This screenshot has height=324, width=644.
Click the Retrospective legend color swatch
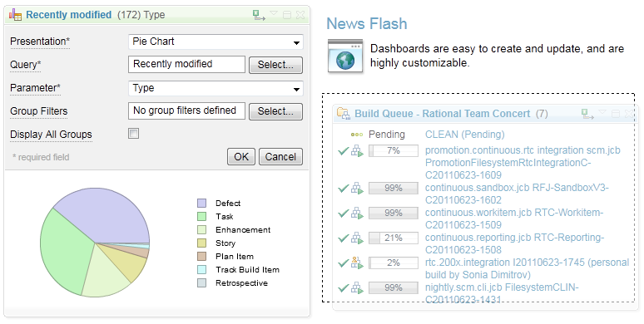click(x=201, y=283)
